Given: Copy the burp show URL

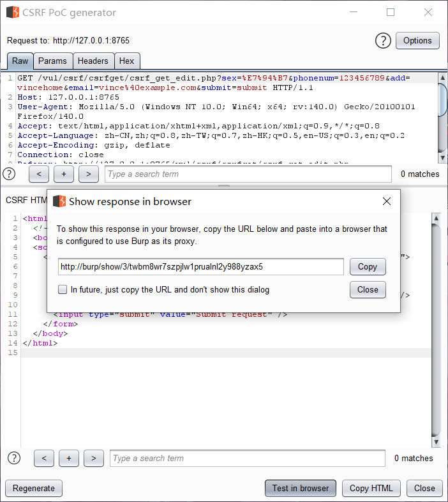Looking at the screenshot, I should coord(368,267).
